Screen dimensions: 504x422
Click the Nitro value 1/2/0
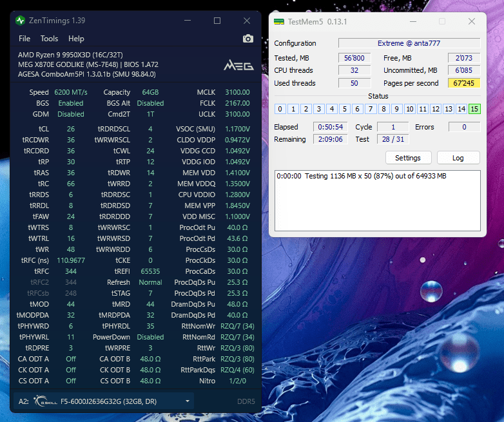coord(237,381)
